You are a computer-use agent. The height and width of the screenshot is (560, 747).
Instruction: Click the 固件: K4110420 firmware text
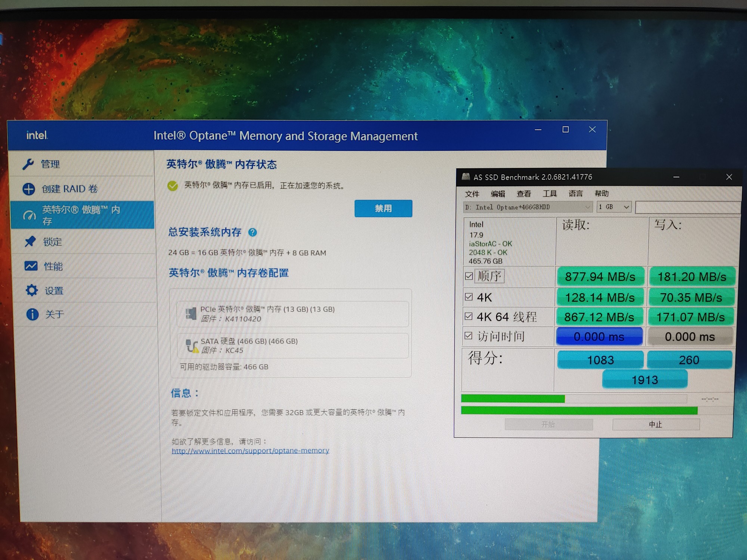(231, 319)
